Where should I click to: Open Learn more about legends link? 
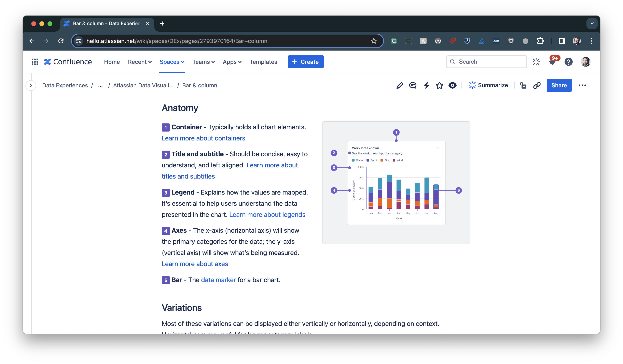click(x=267, y=215)
